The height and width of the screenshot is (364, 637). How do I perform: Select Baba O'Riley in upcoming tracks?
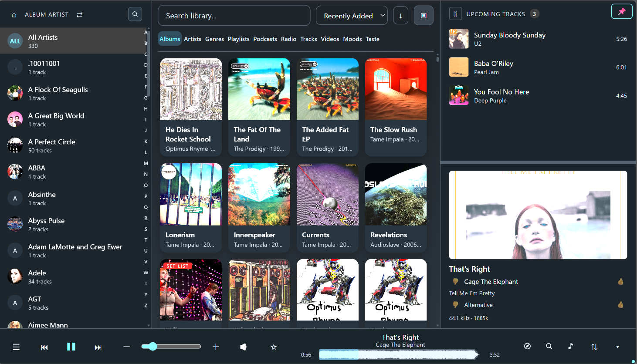pos(538,67)
